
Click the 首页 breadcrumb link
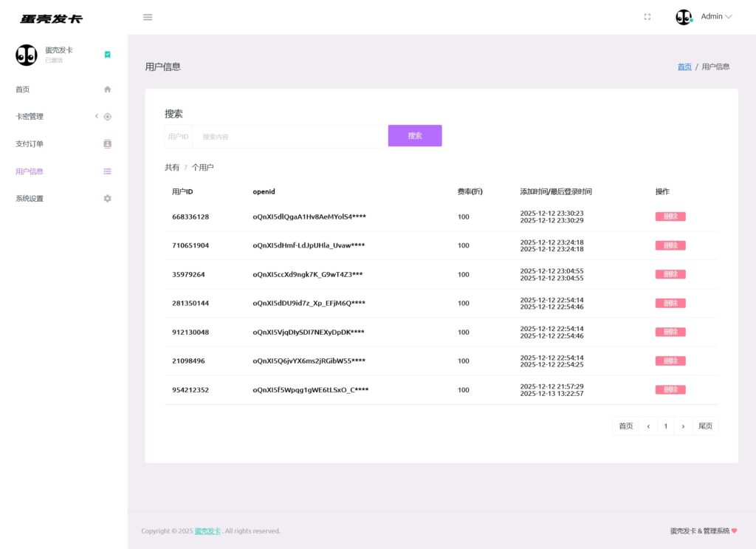(684, 67)
